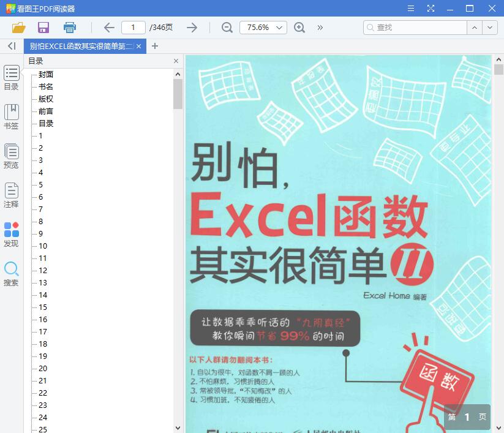This screenshot has height=433, width=504.
Task: Open the 预览 thumbnails panel
Action: pos(11,156)
